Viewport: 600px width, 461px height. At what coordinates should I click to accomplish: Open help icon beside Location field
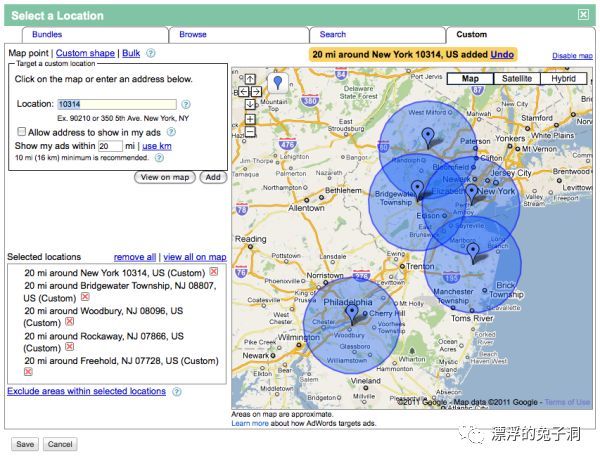[186, 104]
